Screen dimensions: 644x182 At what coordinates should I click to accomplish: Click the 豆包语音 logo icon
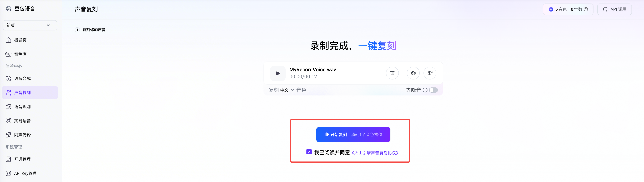coord(9,9)
